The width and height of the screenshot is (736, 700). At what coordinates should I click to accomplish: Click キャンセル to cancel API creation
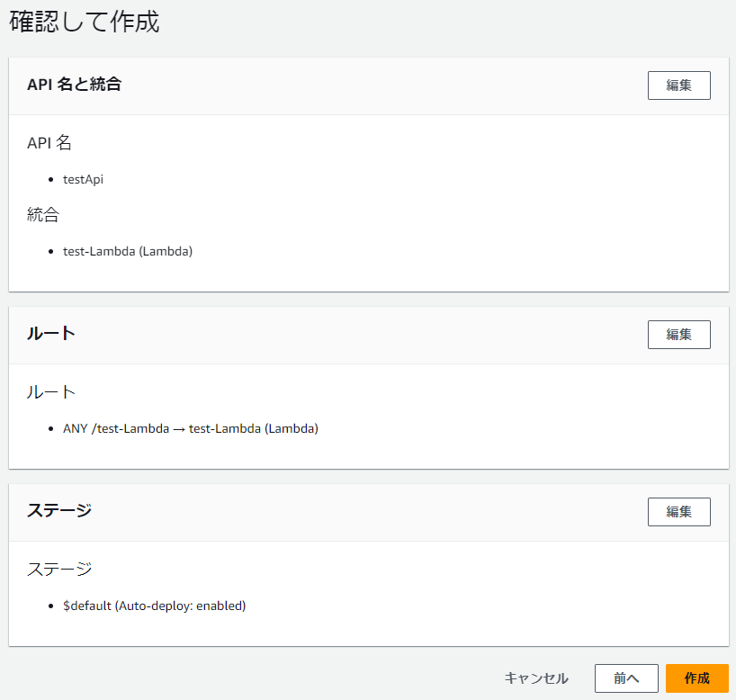537,678
